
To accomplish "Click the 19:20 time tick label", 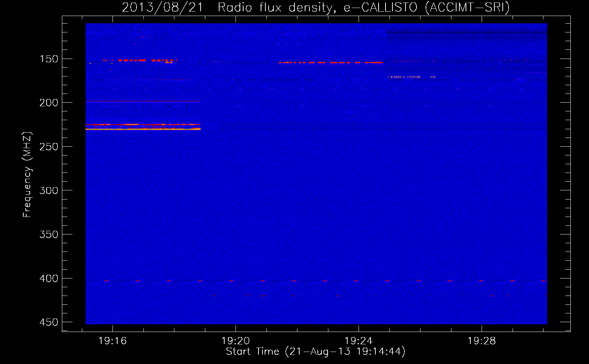I will (236, 341).
